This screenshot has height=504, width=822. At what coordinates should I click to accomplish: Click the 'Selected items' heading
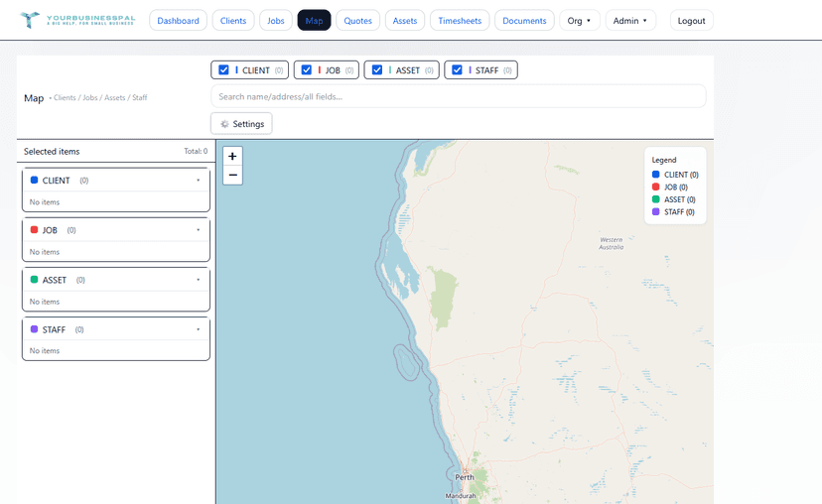pyautogui.click(x=52, y=152)
